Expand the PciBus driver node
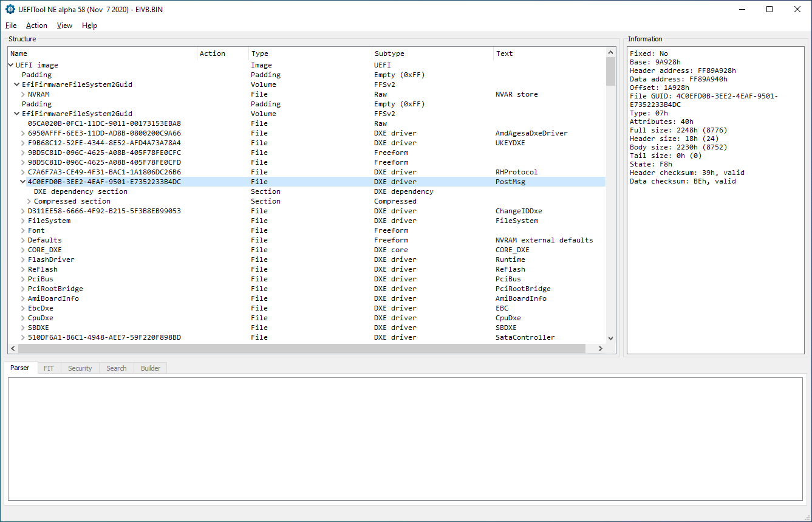The width and height of the screenshot is (812, 522). click(x=23, y=279)
